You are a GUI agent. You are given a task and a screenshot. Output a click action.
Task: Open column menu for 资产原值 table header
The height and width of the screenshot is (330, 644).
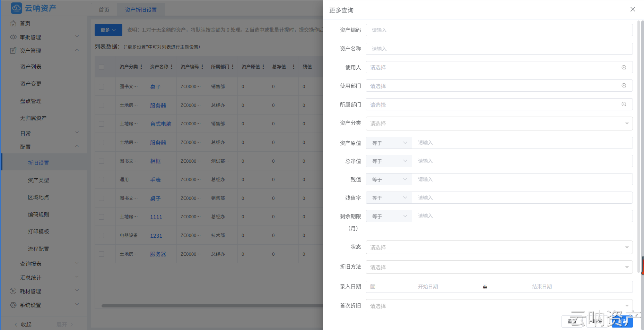[263, 67]
